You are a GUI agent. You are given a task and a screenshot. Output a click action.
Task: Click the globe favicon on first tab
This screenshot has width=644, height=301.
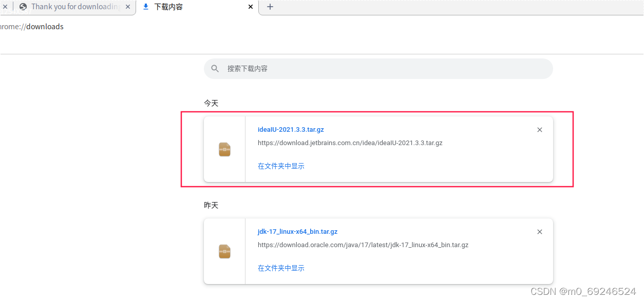[23, 7]
